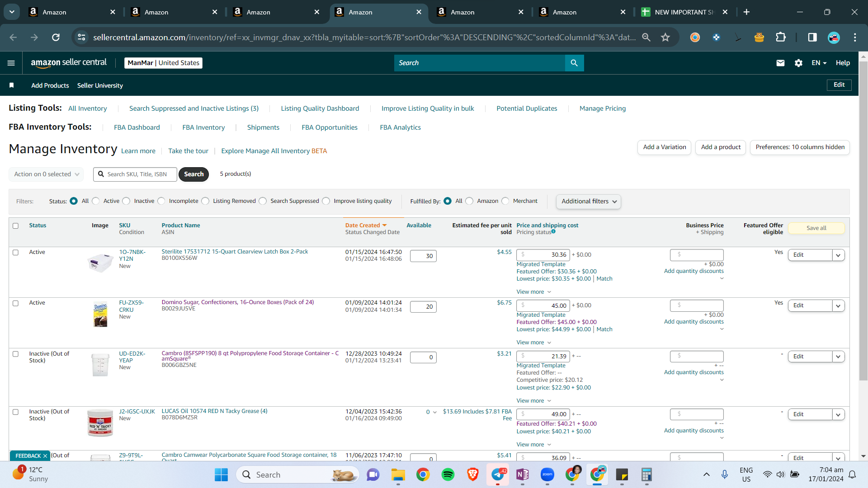Open OneNote from the taskbar
This screenshot has height=488, width=868.
[x=522, y=474]
